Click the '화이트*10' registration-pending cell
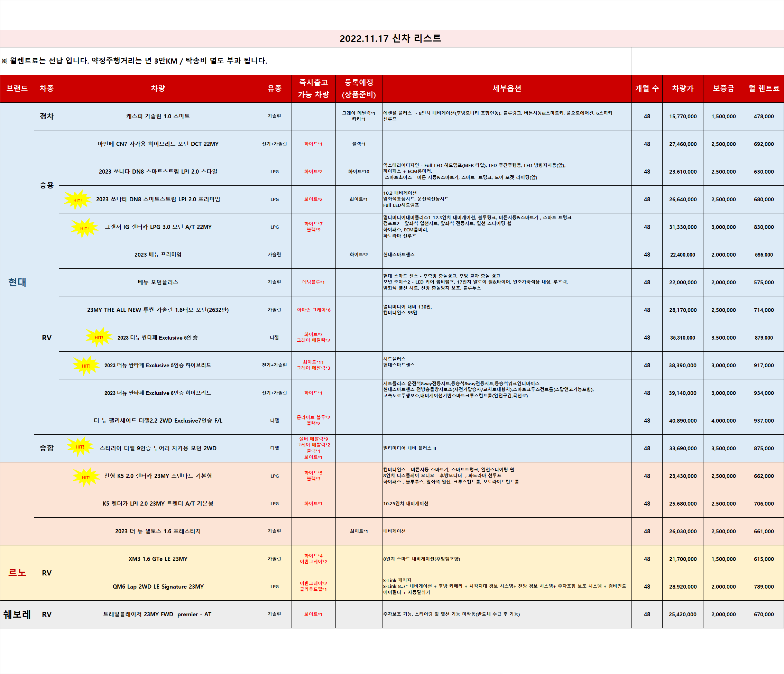Screen dimensions: 784x674 pos(359,172)
